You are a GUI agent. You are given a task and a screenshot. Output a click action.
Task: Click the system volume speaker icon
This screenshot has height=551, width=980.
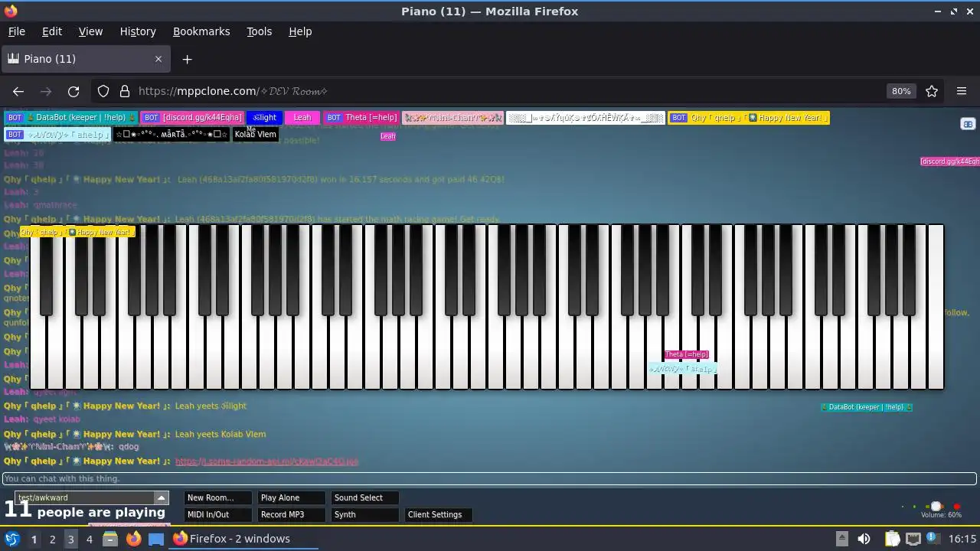point(864,539)
